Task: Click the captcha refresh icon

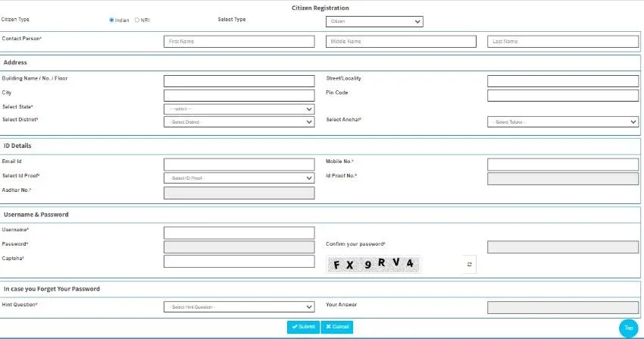Action: [469, 264]
